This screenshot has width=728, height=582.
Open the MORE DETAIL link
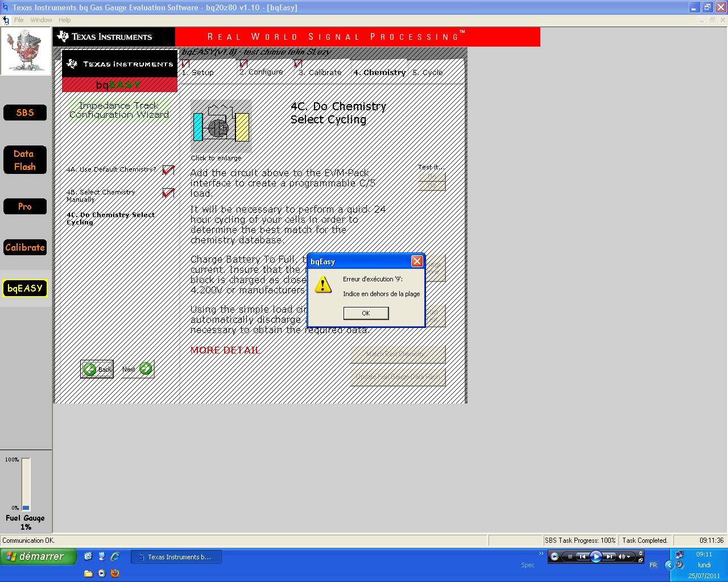pos(225,350)
